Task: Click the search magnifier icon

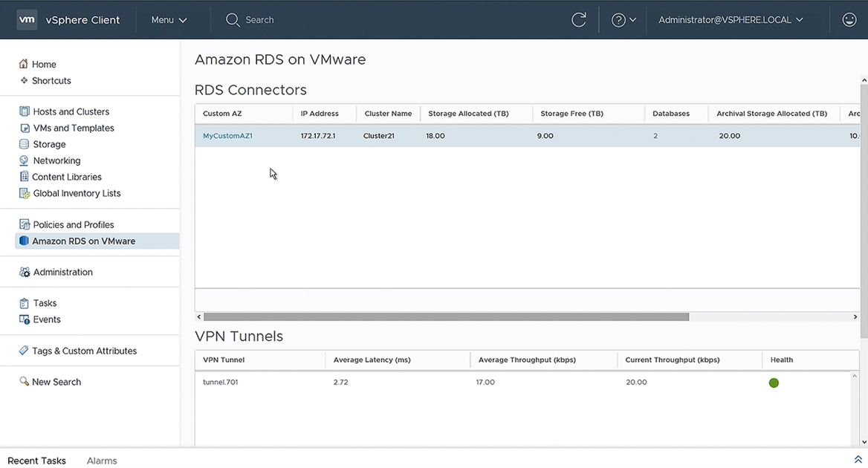Action: pos(233,20)
